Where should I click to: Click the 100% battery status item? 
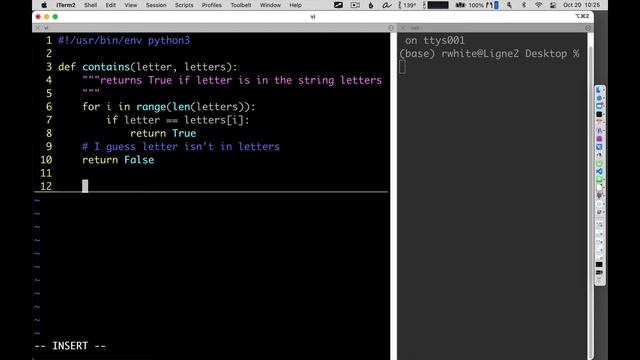(476, 5)
